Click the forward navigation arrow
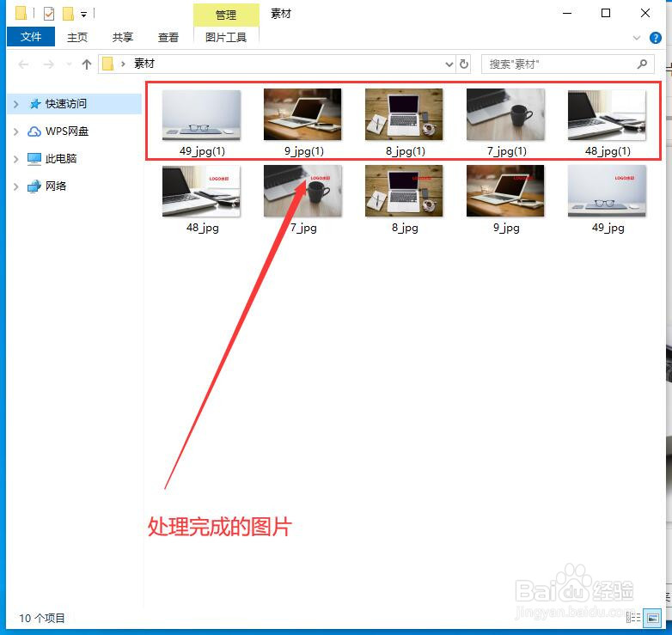This screenshot has height=635, width=672. point(49,64)
